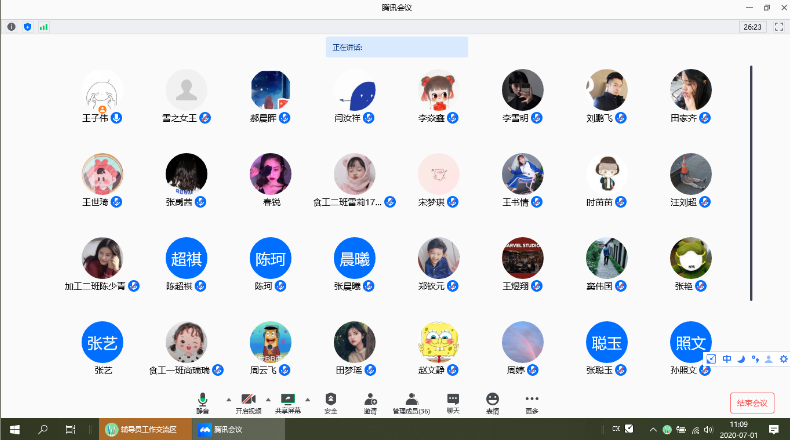Screen dimensions: 790x440
Task: Expand the arrow next to 共享屏幕
Action: click(x=307, y=398)
